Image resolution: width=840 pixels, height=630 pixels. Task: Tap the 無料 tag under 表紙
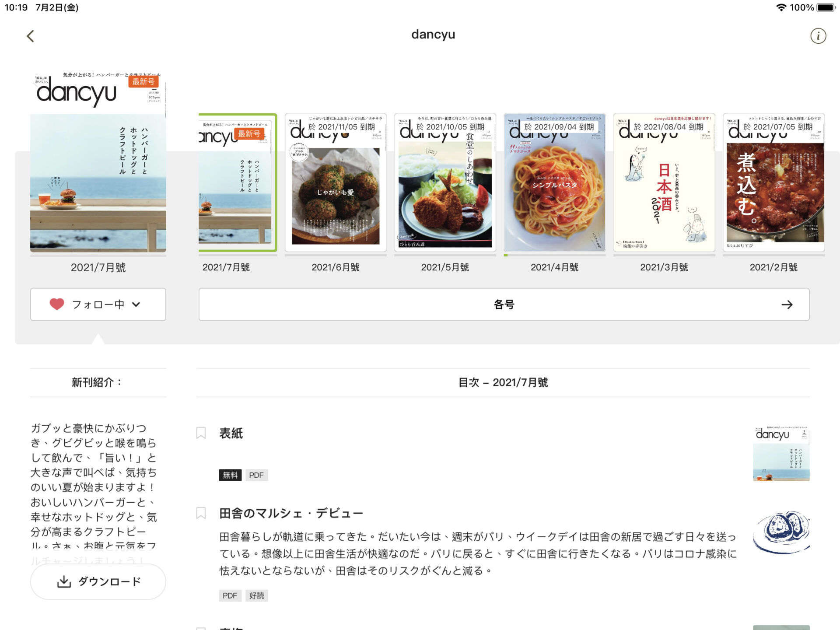click(230, 475)
